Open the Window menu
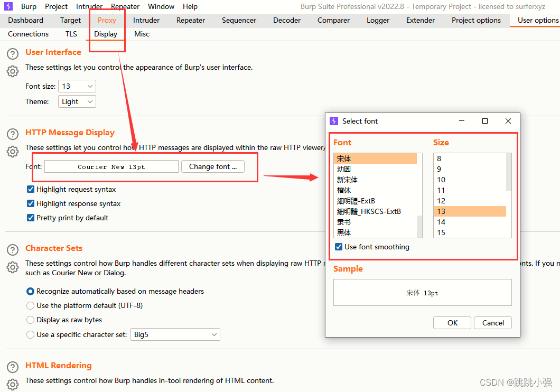This screenshot has height=392, width=560. click(161, 6)
